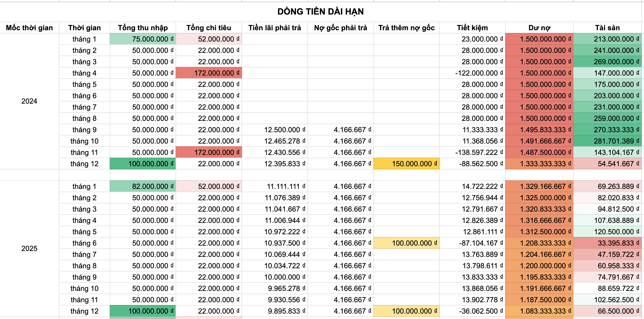Image resolution: width=644 pixels, height=319 pixels.
Task: Select interest cell 12.465.278 ₫
Action: [274, 141]
